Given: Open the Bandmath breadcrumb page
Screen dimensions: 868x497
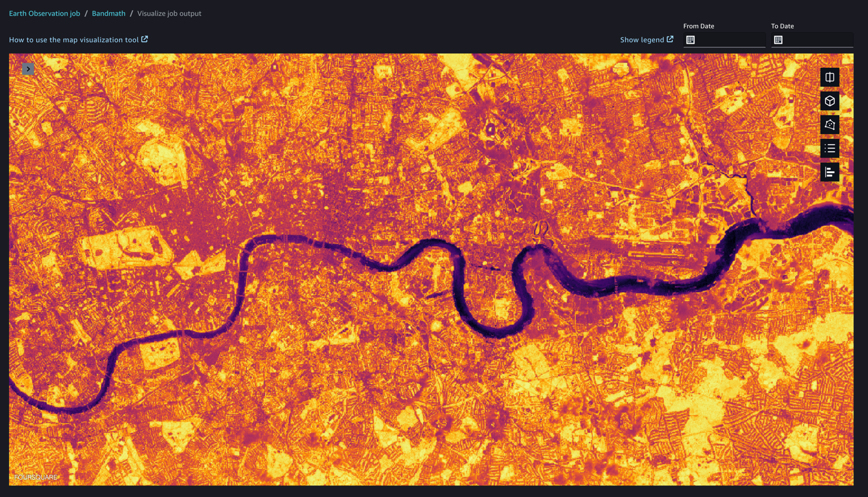Looking at the screenshot, I should coord(109,13).
